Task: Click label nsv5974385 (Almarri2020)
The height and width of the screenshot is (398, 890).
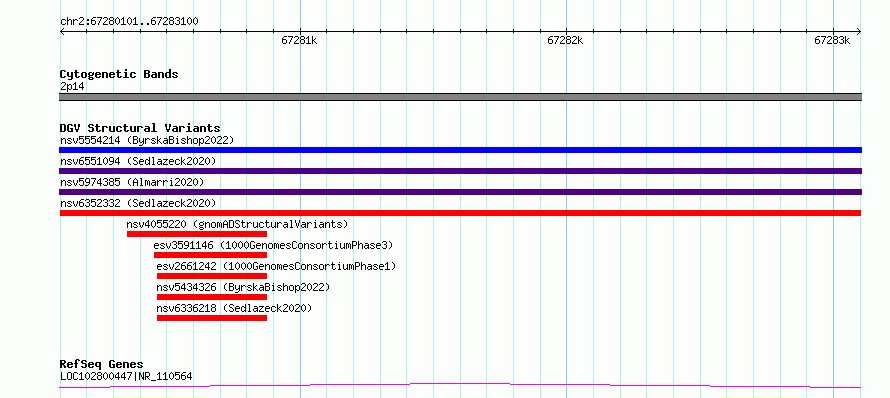Action: [132, 182]
